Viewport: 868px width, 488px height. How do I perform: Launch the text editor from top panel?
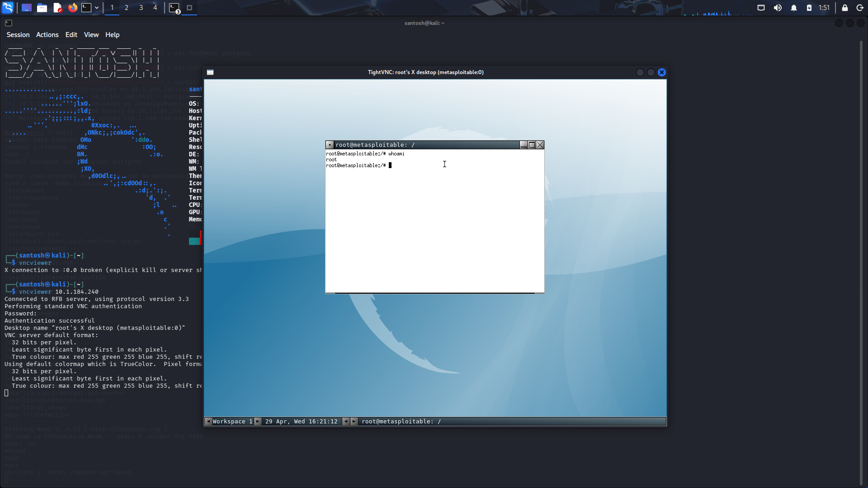[57, 8]
